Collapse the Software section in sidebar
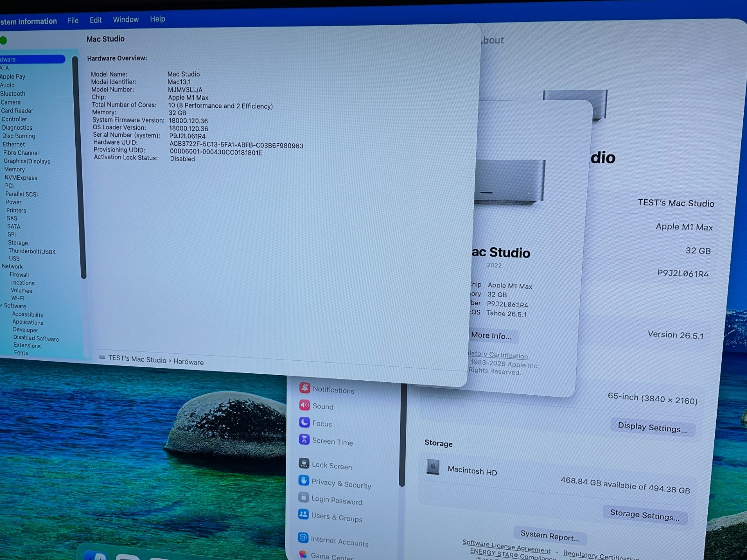Viewport: 747px width, 560px height. tap(1, 306)
